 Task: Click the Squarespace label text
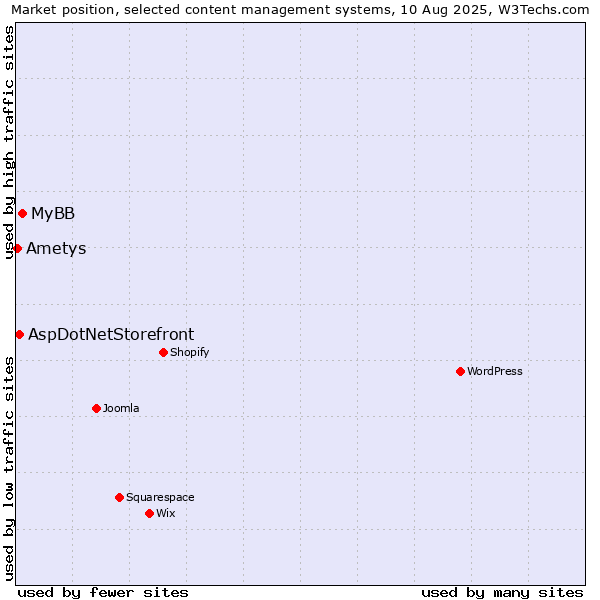pos(160,497)
